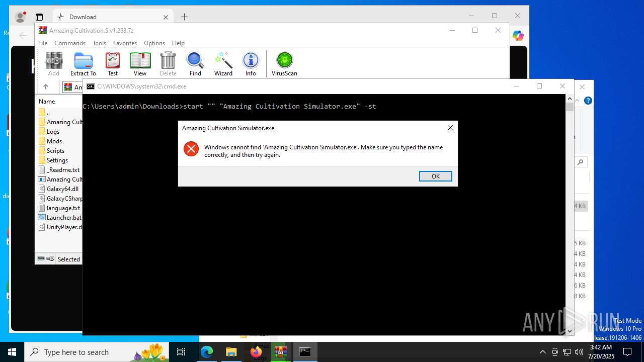Click the Delete toolbar icon in WinRAR
The height and width of the screenshot is (362, 644).
[168, 64]
